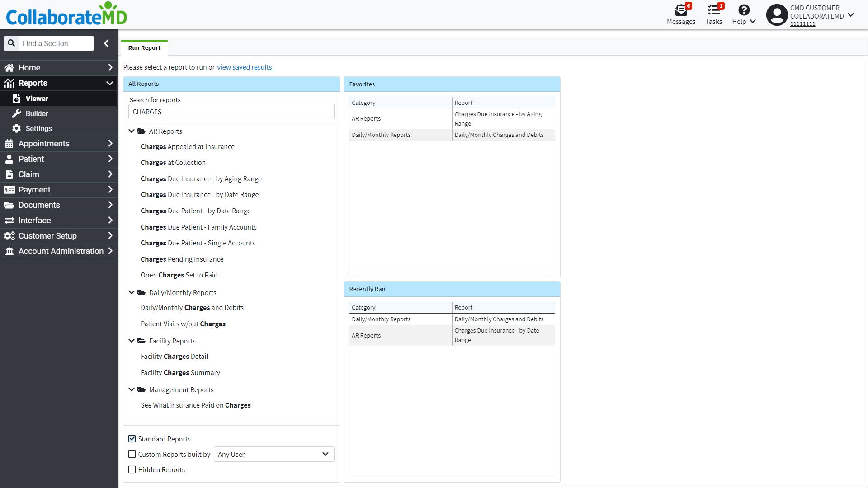Open report Settings gear icon
This screenshot has height=488, width=868.
coord(17,128)
